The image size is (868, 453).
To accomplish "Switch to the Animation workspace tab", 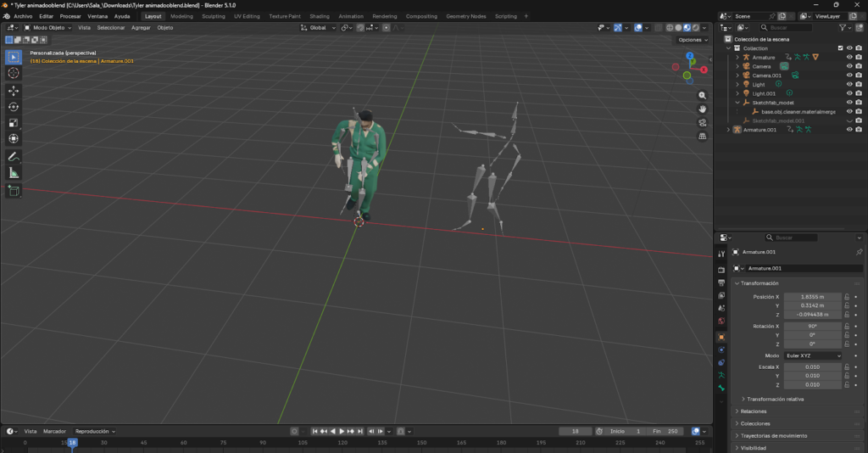I will pyautogui.click(x=351, y=16).
